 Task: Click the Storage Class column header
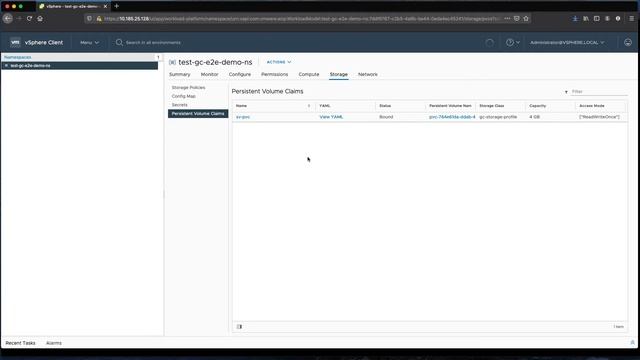[491, 106]
